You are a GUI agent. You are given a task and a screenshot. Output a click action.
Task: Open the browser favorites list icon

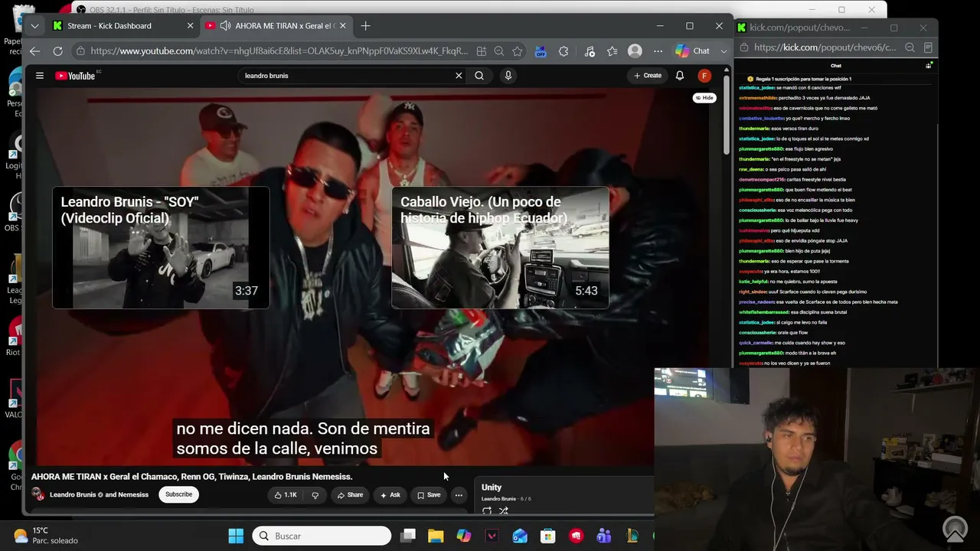tap(612, 51)
